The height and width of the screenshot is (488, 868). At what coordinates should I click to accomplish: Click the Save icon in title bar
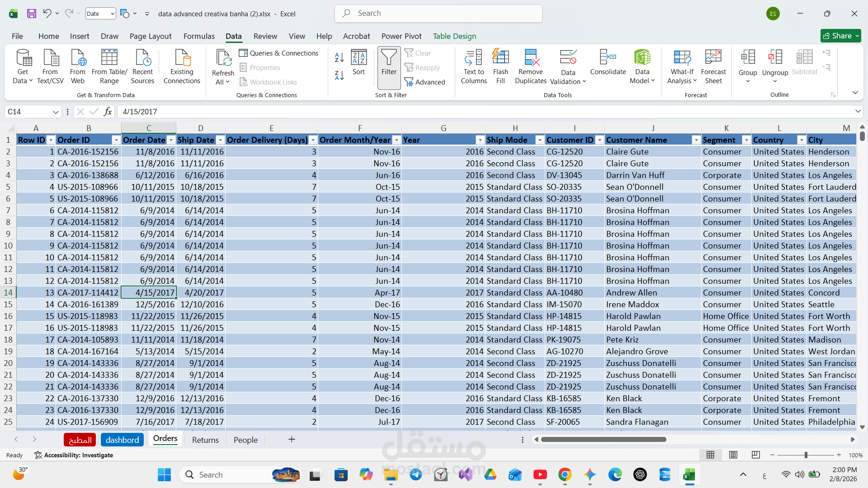pos(32,14)
